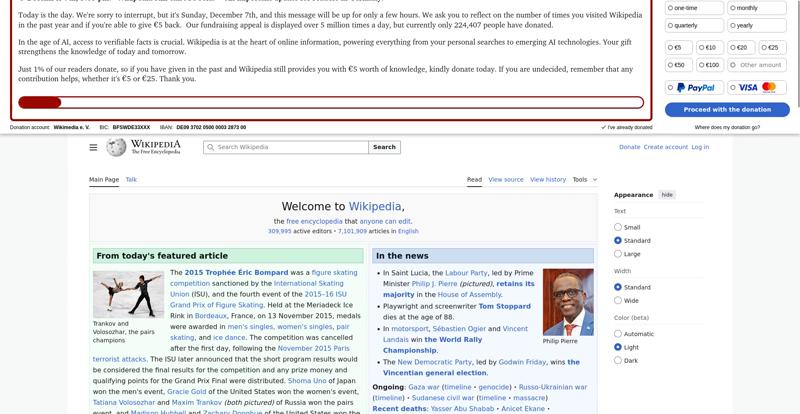The width and height of the screenshot is (800, 414).
Task: Click the 'I've already donated' checkmark
Action: (604, 128)
